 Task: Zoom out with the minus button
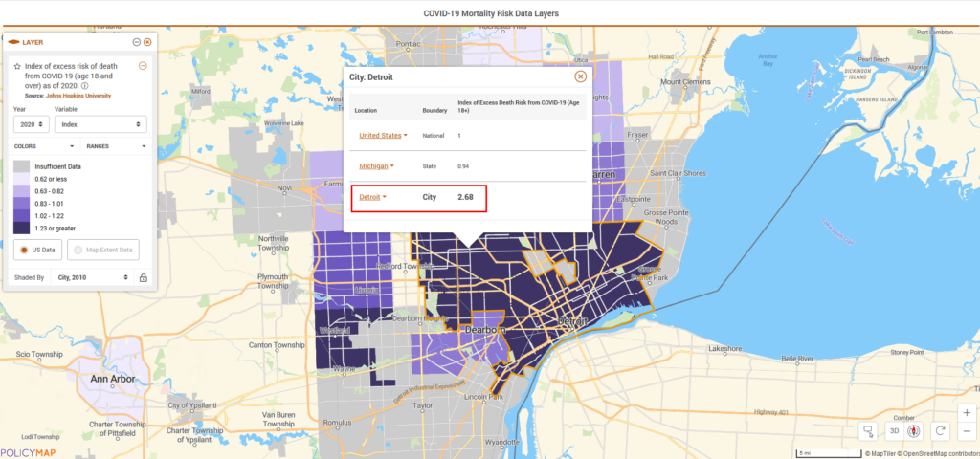(967, 430)
